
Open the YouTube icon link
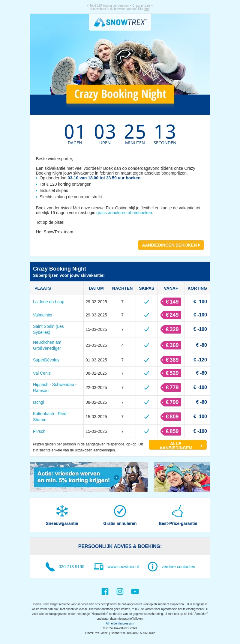[135, 591]
